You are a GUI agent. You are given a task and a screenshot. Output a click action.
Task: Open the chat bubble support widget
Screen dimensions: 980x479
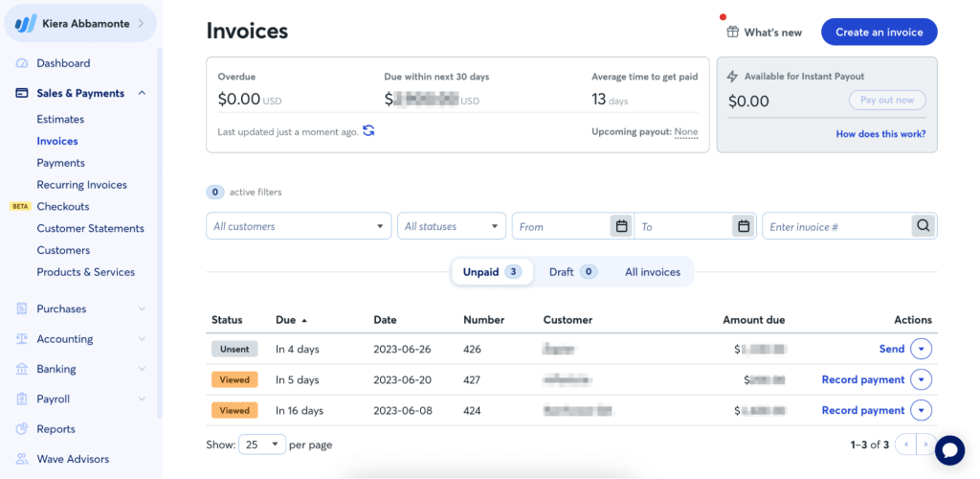click(950, 450)
